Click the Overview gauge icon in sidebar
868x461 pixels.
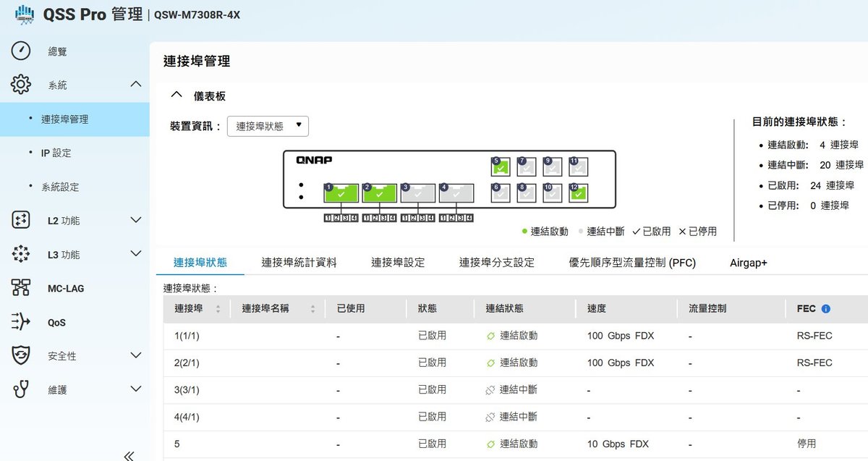tap(21, 51)
